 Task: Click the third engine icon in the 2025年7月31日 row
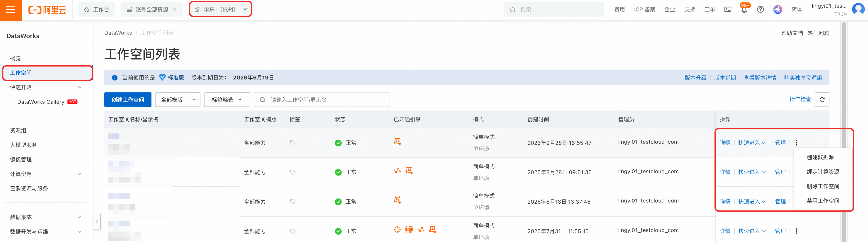pos(421,230)
